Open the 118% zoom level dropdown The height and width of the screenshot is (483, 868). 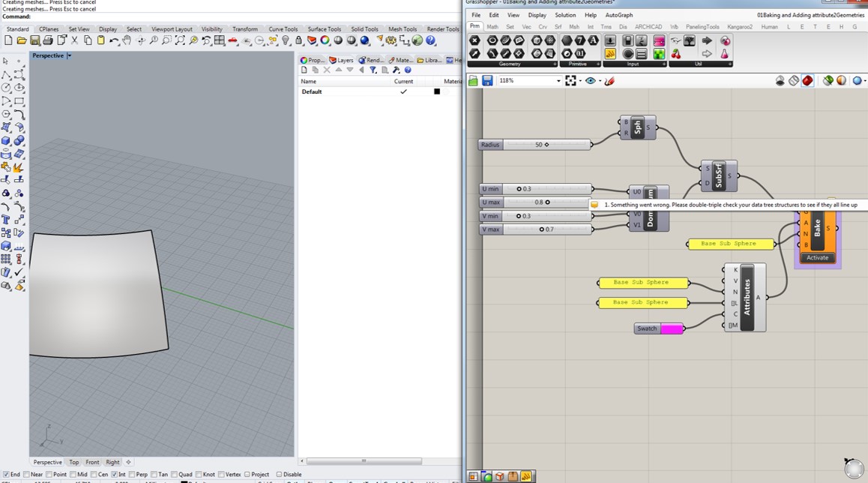click(558, 81)
